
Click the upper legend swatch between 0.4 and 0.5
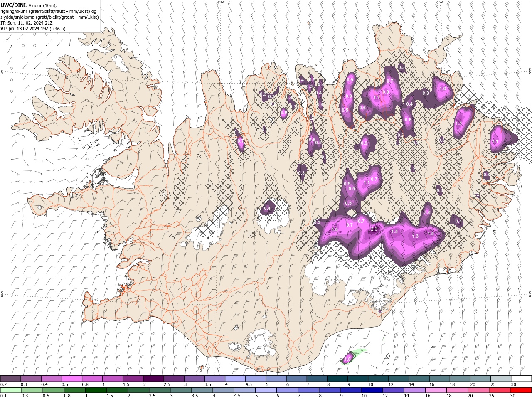(x=52, y=379)
